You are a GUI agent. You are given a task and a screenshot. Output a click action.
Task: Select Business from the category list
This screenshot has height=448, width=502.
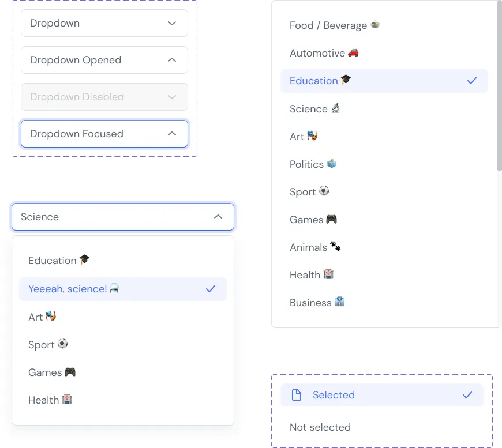pos(312,302)
